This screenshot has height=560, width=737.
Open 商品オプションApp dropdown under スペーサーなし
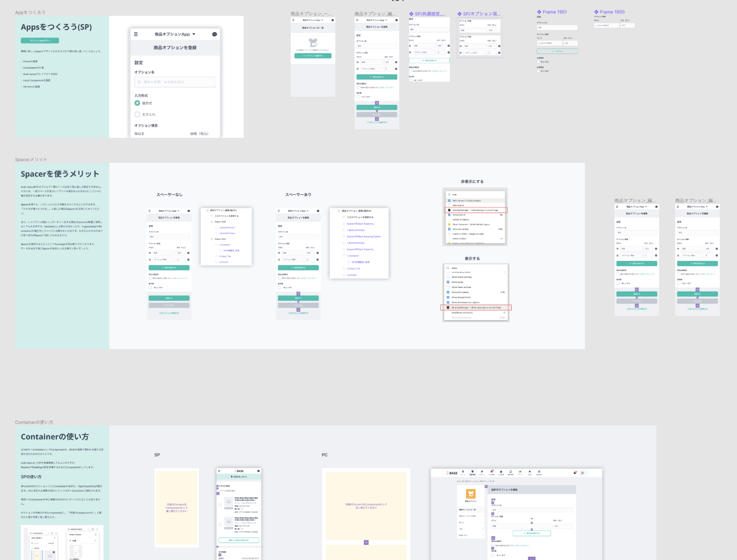click(x=169, y=211)
